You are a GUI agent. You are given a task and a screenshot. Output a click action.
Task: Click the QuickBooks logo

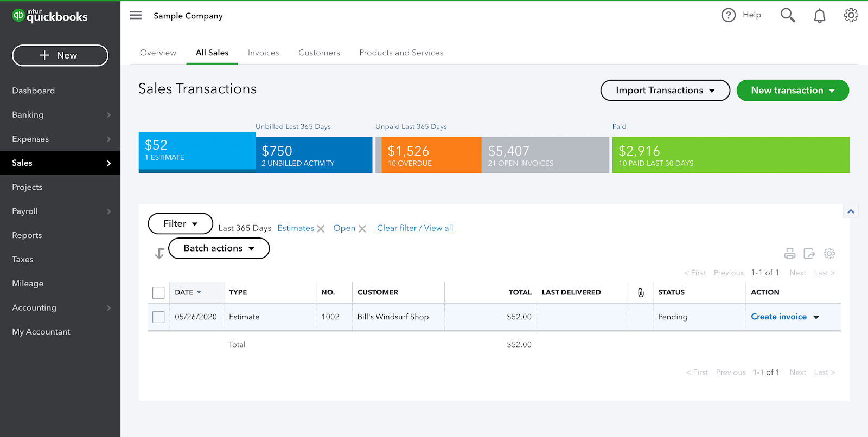click(x=50, y=16)
